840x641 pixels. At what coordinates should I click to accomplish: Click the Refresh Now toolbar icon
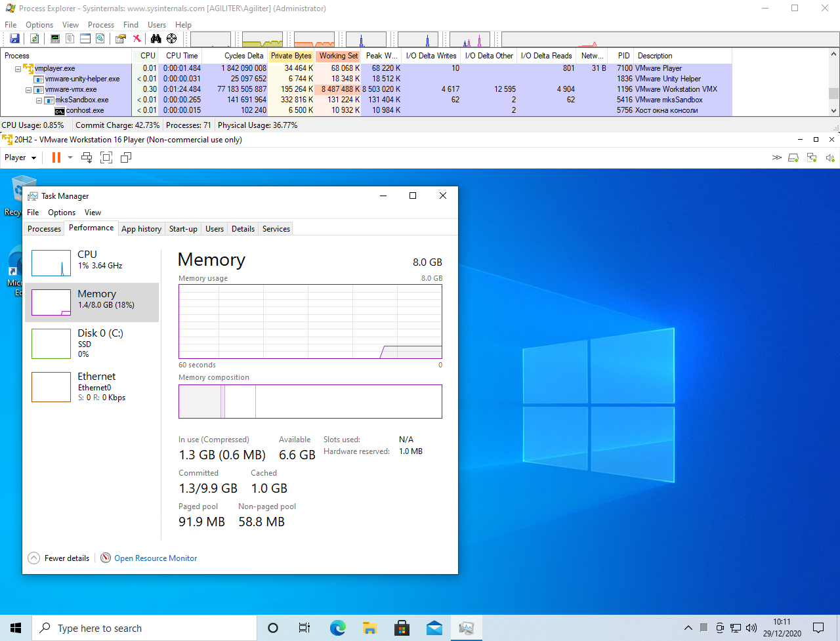(x=34, y=39)
